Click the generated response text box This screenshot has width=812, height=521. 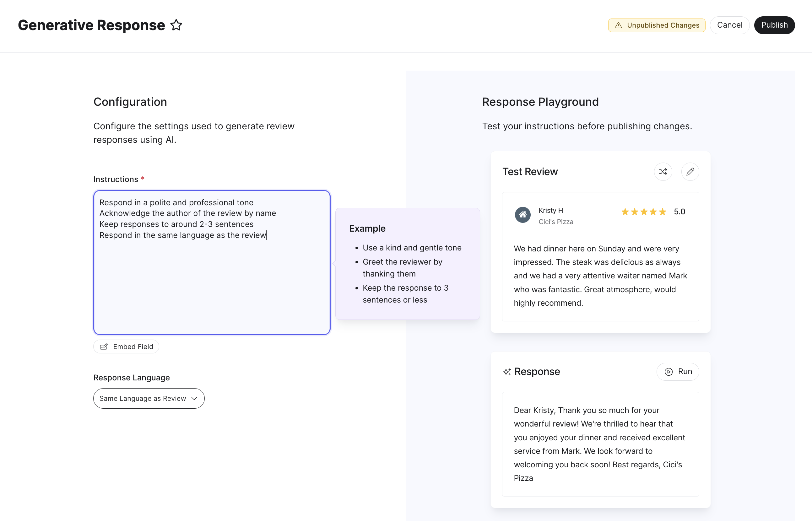[600, 444]
